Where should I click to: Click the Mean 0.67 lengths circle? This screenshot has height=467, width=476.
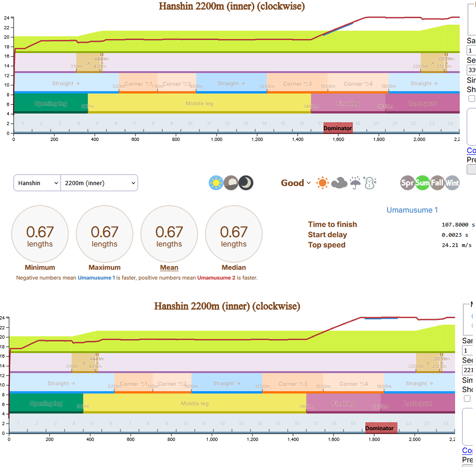pyautogui.click(x=169, y=234)
